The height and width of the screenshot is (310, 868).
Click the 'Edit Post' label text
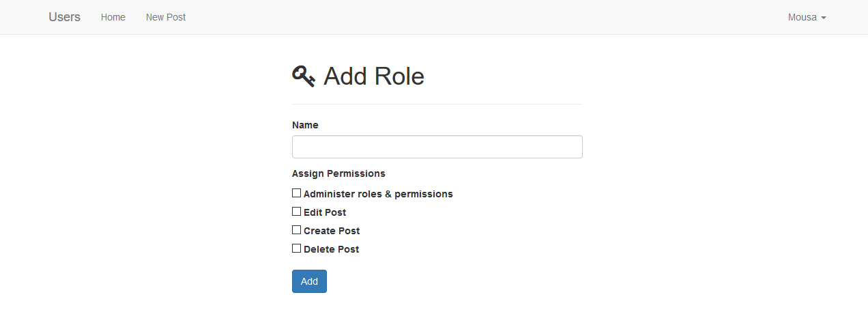pos(325,212)
